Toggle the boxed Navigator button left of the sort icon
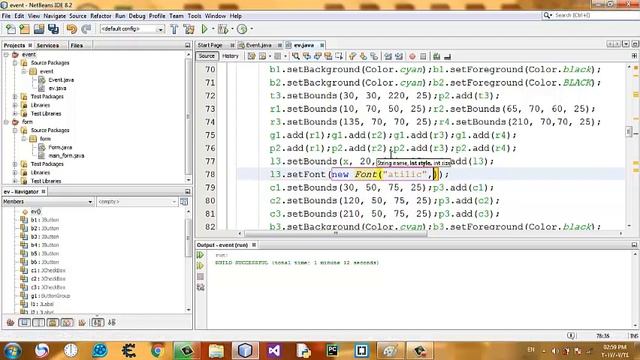 tap(97, 322)
